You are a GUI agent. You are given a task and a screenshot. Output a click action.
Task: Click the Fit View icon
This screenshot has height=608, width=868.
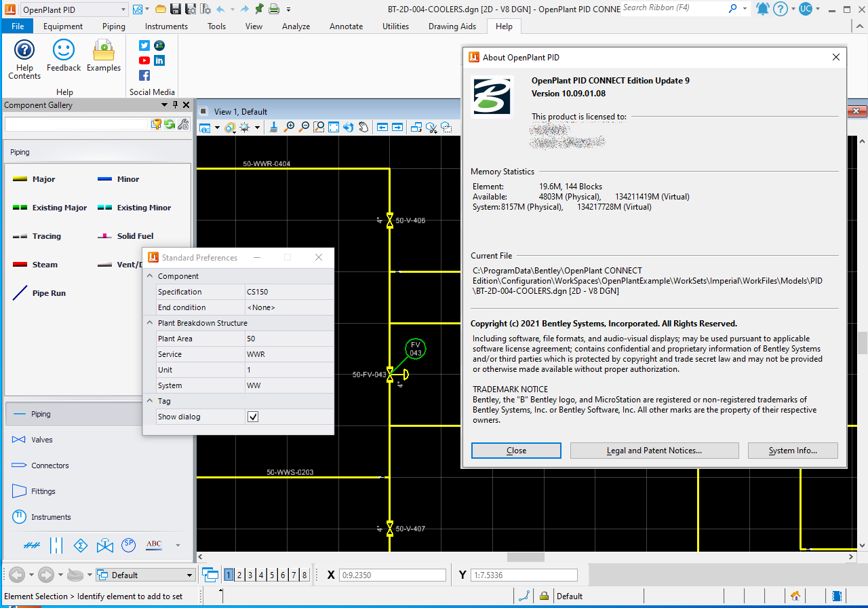(x=334, y=127)
